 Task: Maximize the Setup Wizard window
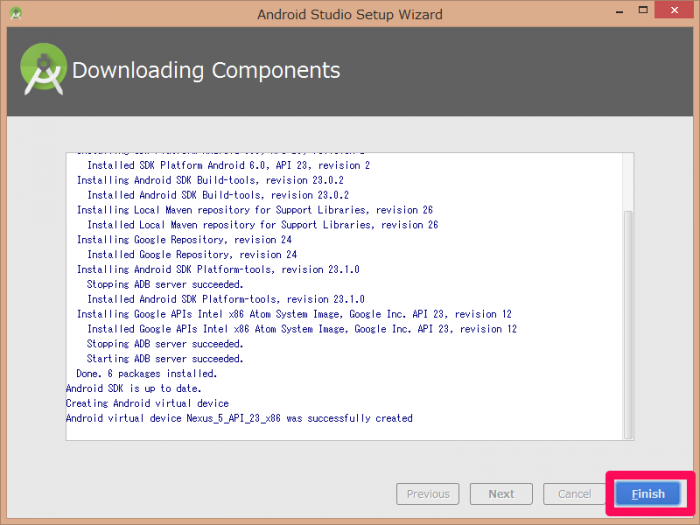tap(643, 10)
